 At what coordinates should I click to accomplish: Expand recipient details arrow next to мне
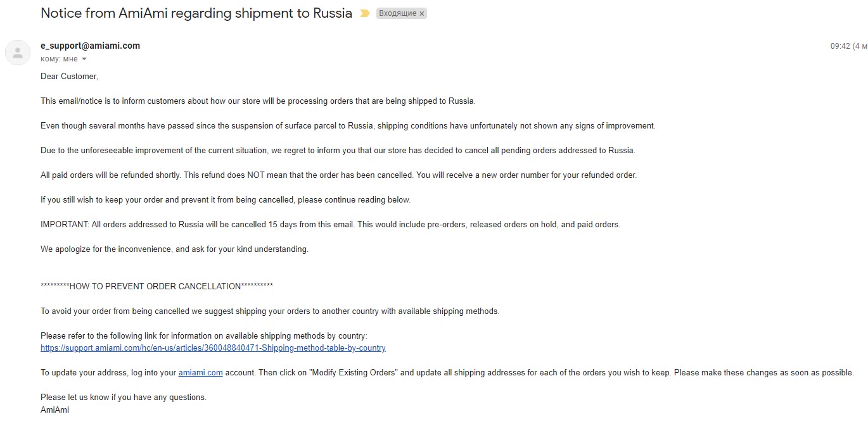84,59
